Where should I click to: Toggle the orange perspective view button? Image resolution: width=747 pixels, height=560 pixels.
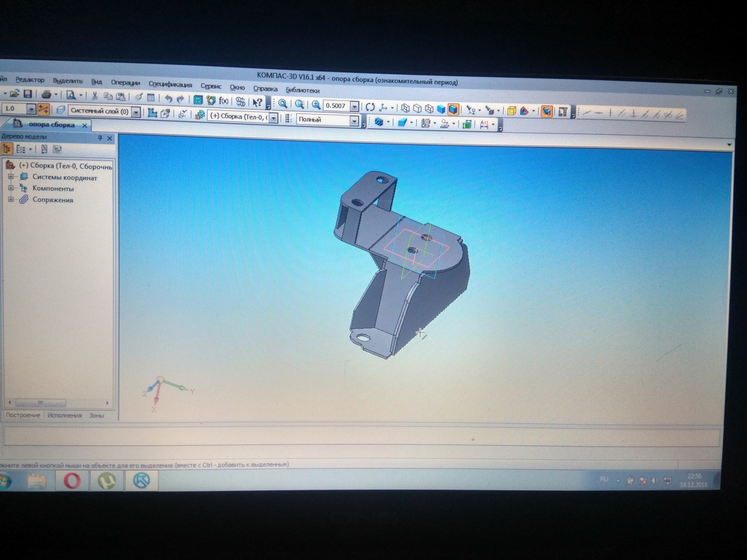pos(547,112)
